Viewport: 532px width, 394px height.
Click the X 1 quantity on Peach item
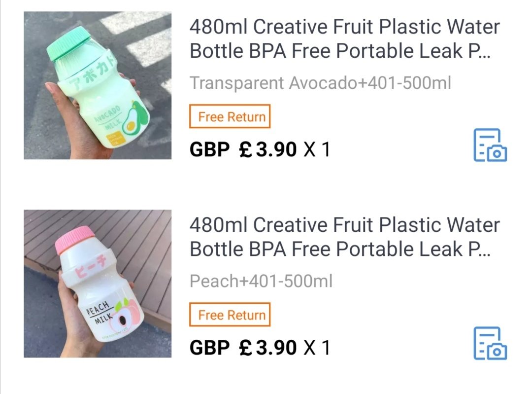(317, 348)
